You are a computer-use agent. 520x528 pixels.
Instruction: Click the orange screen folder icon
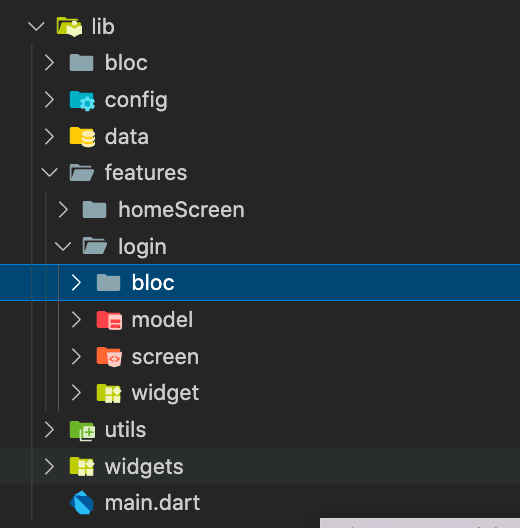coord(109,357)
